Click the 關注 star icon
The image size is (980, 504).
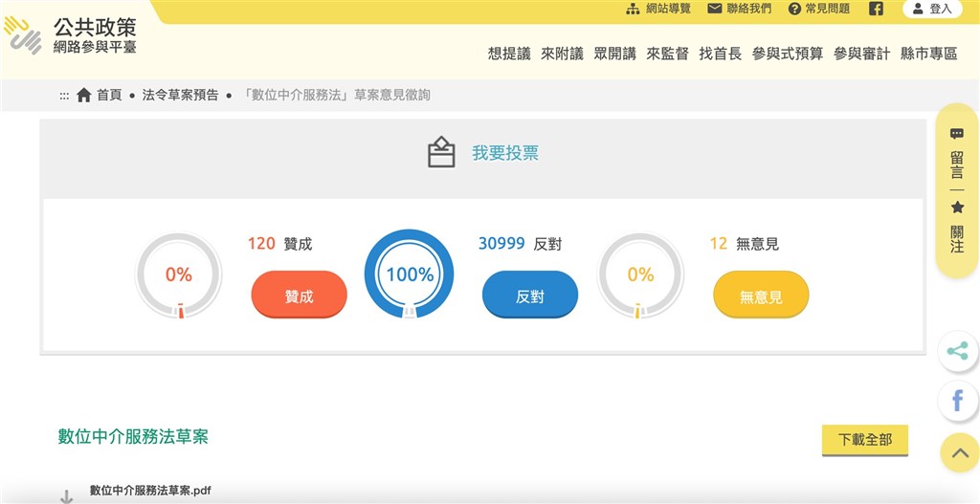957,208
